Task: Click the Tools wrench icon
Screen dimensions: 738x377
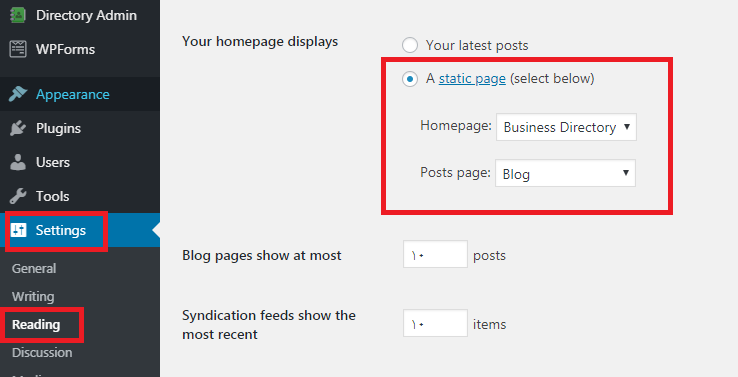Action: tap(18, 196)
